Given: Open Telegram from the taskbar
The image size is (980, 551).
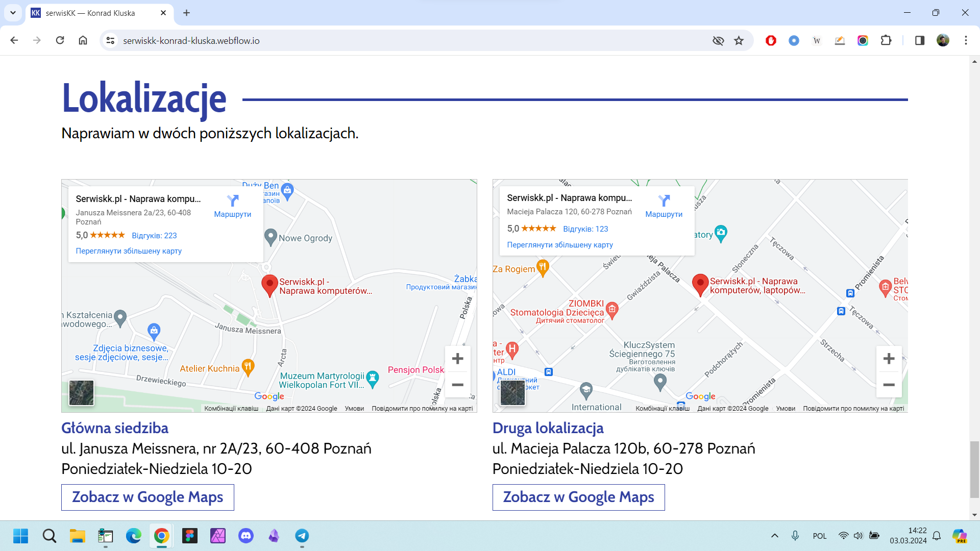Looking at the screenshot, I should [x=302, y=536].
